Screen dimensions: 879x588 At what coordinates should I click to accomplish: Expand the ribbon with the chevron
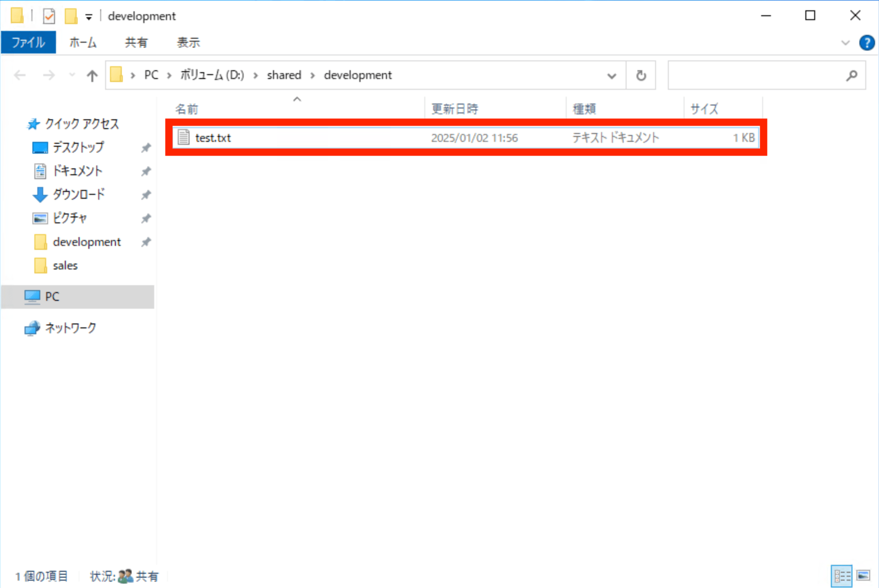coord(845,43)
